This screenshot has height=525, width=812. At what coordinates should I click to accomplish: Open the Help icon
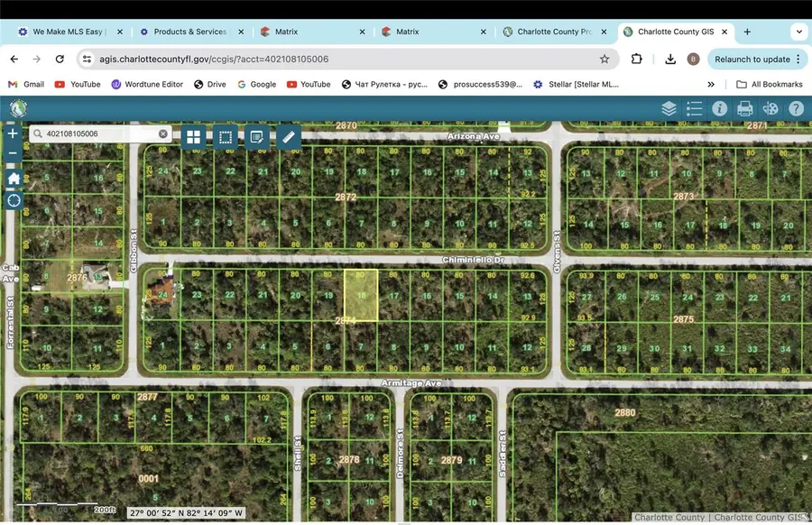click(795, 108)
